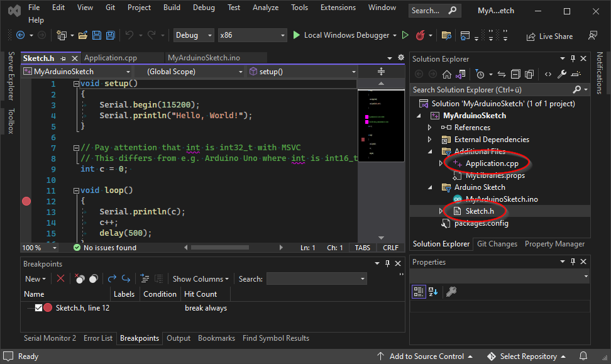Open the Extensions menu
Image resolution: width=611 pixels, height=364 pixels.
pos(338,8)
